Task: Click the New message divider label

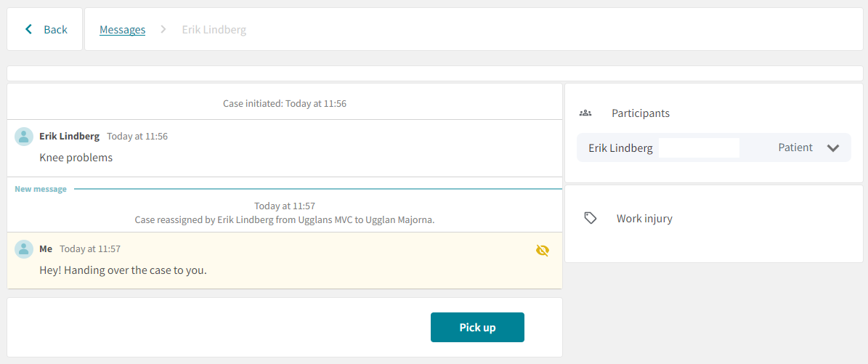Action: point(41,190)
